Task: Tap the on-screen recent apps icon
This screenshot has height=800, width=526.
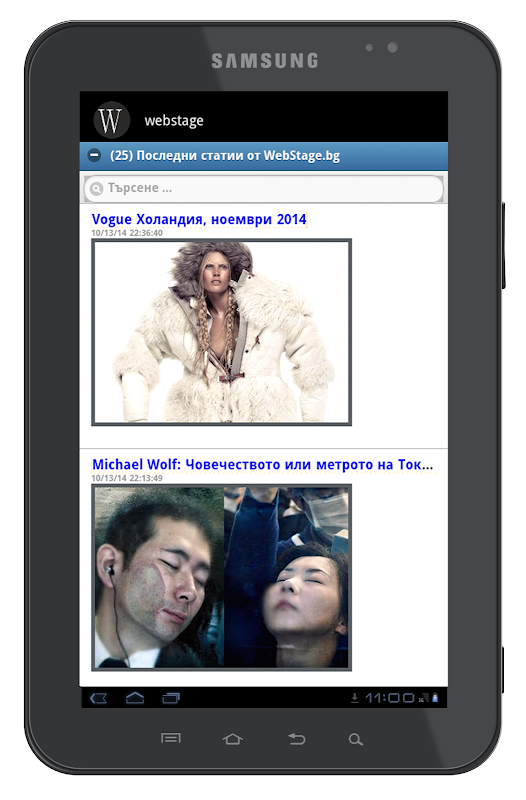Action: coord(171,698)
